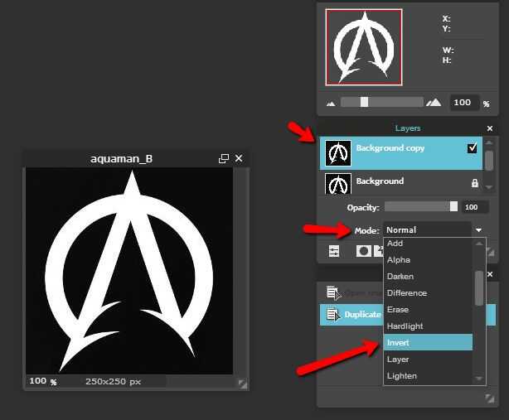Choose Hardlight blend mode
Viewport: 509px width, 420px height.
point(428,326)
